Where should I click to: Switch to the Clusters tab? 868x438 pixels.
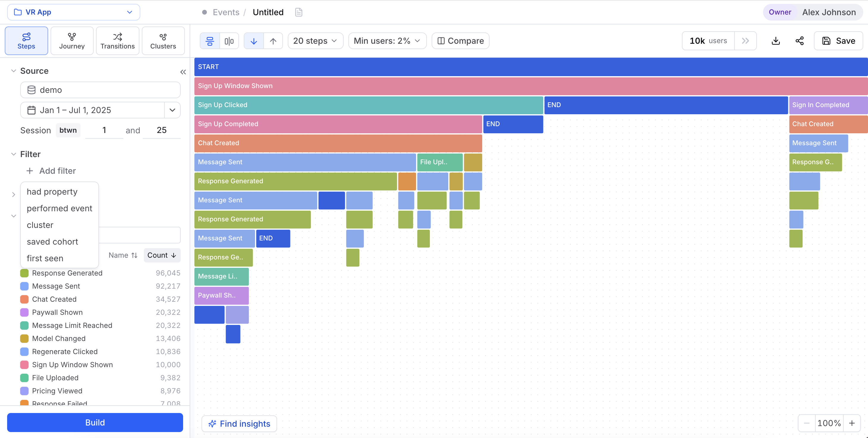coord(163,41)
